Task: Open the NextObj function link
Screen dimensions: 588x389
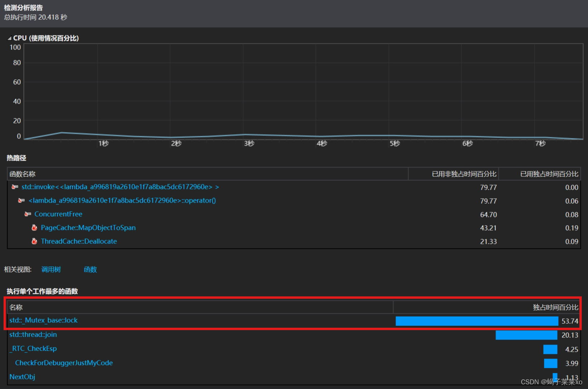Action: pyautogui.click(x=22, y=377)
